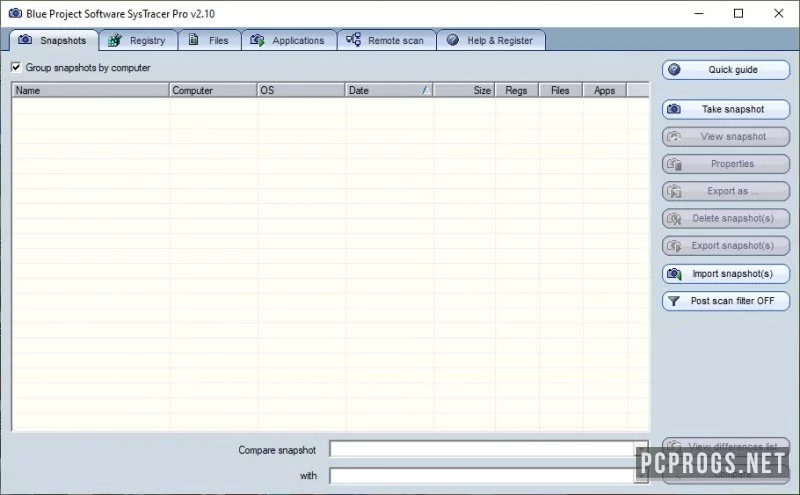The width and height of the screenshot is (800, 495).
Task: Sort list by Files column header
Action: 560,90
